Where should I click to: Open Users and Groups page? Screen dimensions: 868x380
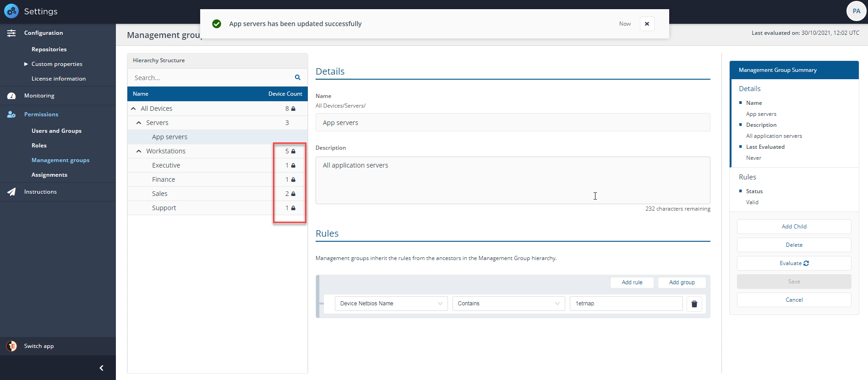tap(56, 131)
